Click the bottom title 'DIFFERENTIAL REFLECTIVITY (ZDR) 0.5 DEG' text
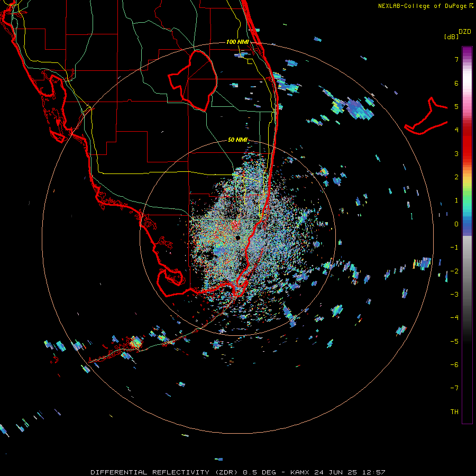 pyautogui.click(x=184, y=472)
